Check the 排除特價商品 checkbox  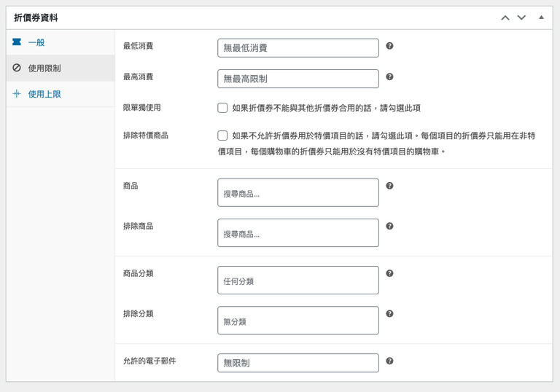point(222,136)
